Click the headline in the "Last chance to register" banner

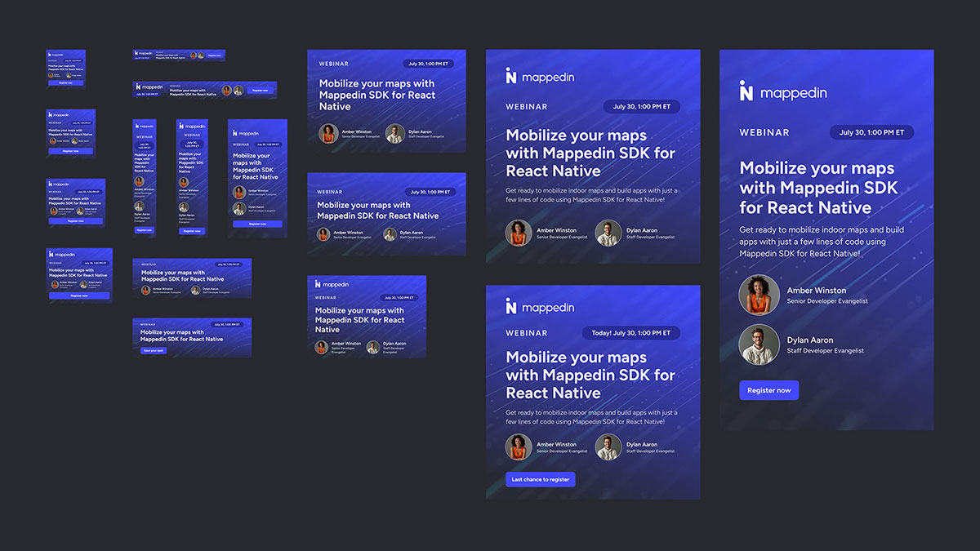[590, 375]
